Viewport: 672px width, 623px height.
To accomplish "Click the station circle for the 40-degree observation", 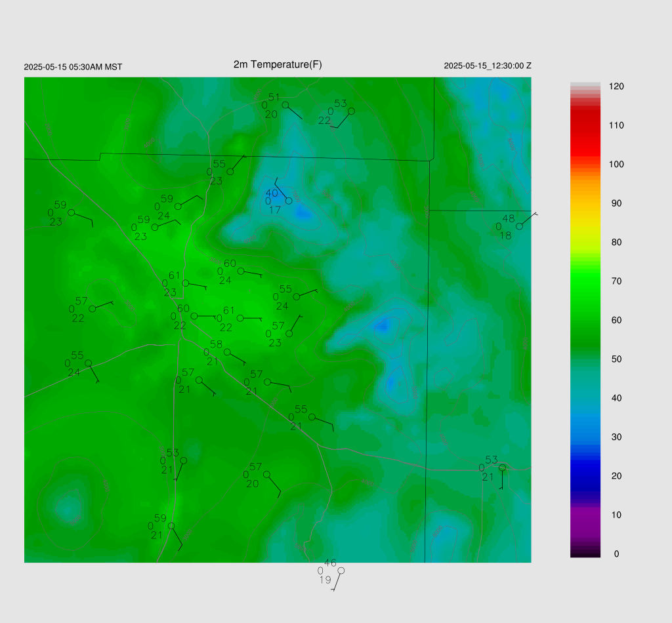I will click(x=289, y=201).
